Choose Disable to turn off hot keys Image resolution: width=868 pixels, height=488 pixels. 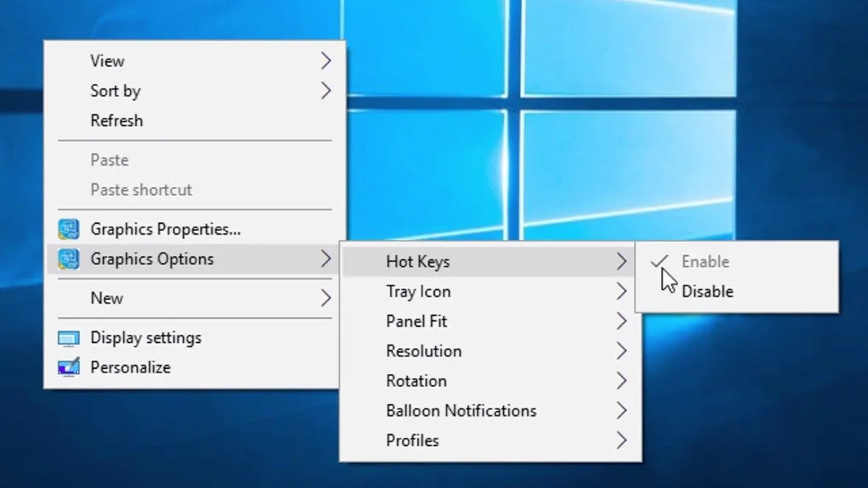[736, 291]
